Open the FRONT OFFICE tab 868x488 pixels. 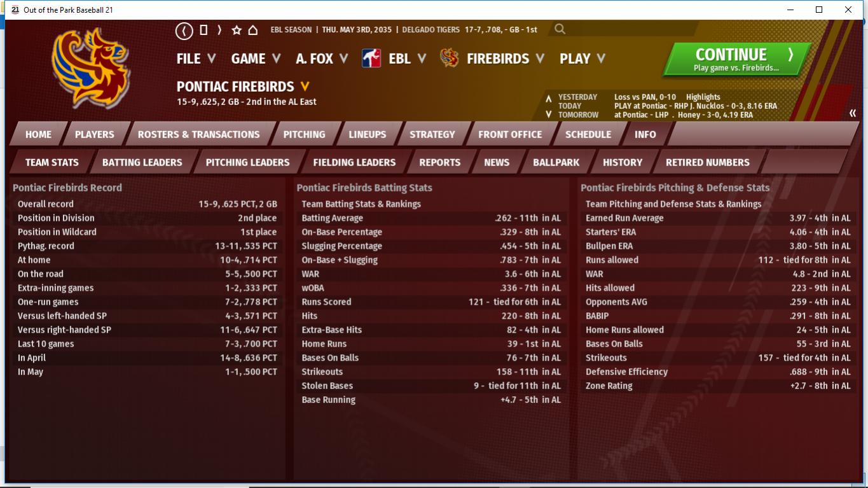coord(510,134)
